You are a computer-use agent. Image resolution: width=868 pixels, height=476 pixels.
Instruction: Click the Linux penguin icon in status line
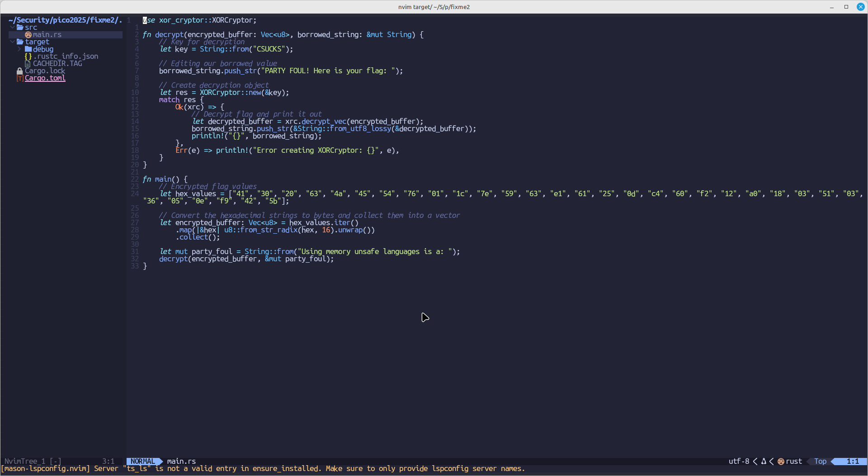(764, 462)
